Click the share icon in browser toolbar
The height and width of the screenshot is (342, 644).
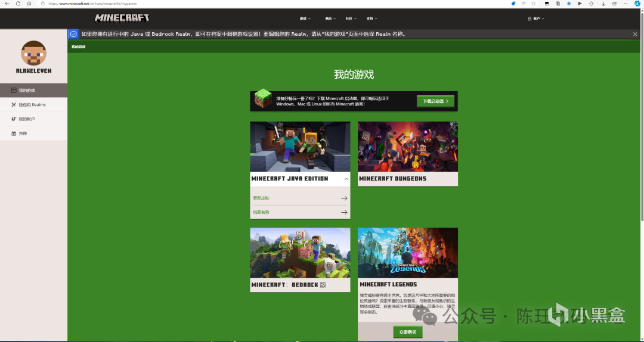tap(614, 4)
